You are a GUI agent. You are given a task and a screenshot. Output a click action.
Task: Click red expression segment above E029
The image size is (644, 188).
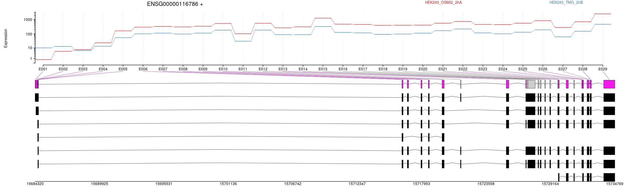click(x=603, y=14)
